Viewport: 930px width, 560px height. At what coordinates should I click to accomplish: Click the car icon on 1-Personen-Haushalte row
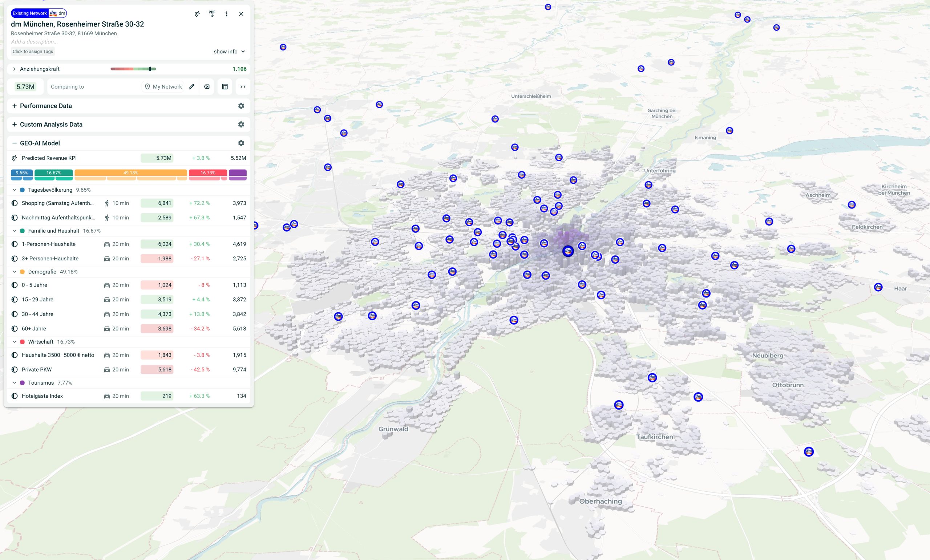coord(107,244)
